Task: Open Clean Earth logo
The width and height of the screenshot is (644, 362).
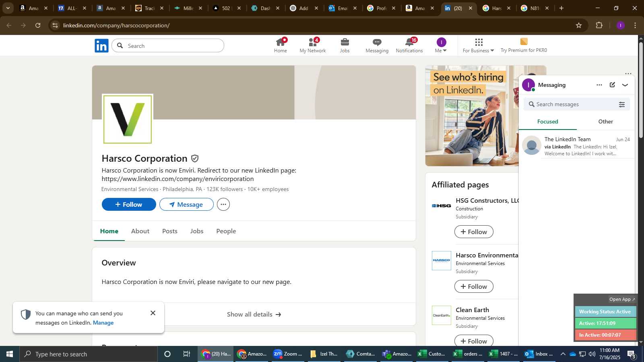Action: click(442, 315)
